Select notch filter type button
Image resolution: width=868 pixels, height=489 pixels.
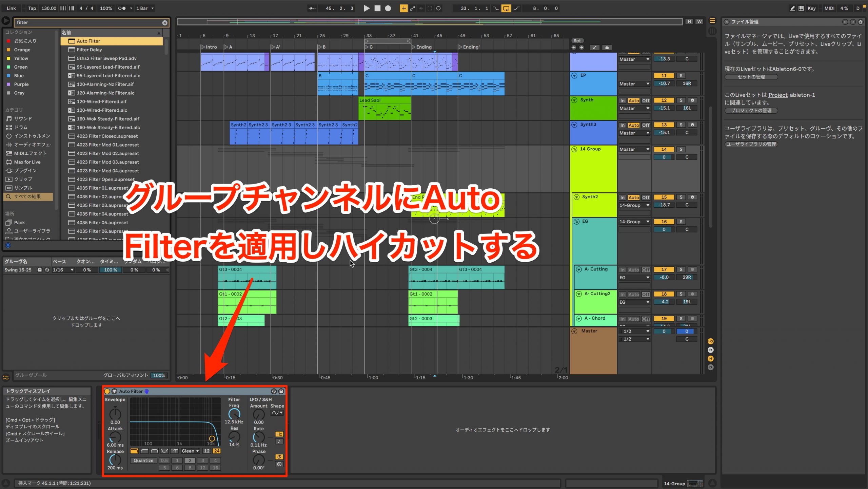pos(164,451)
